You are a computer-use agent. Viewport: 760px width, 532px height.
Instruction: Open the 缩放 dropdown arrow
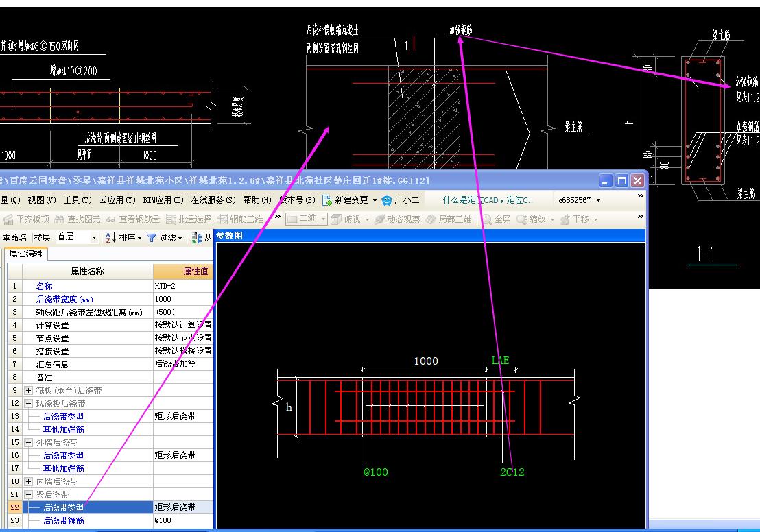pyautogui.click(x=552, y=219)
